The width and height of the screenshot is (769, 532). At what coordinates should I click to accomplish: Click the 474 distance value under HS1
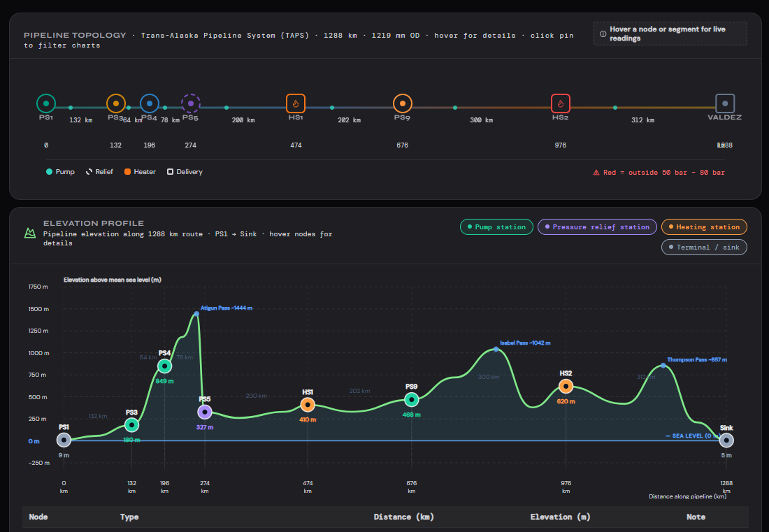(x=296, y=145)
